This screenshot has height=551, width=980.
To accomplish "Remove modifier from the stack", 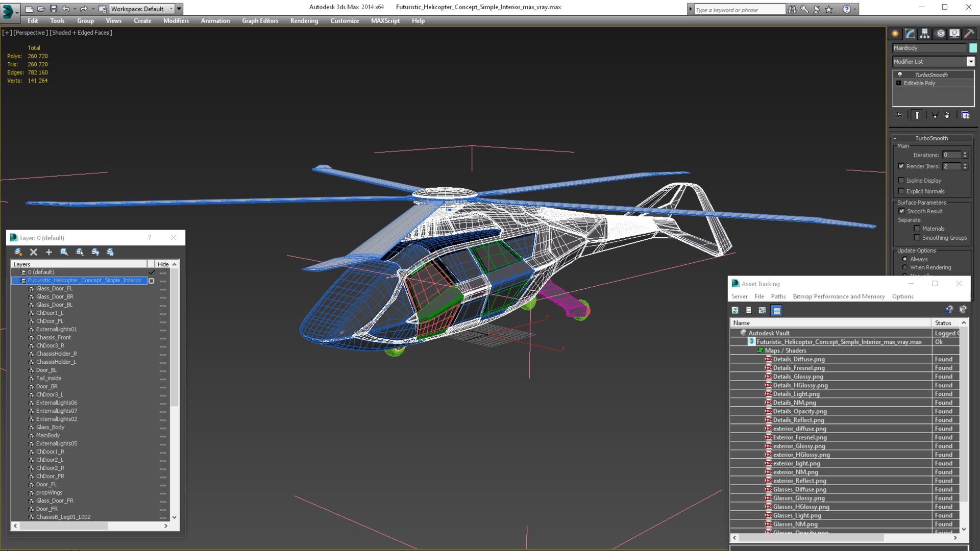I will tap(947, 115).
